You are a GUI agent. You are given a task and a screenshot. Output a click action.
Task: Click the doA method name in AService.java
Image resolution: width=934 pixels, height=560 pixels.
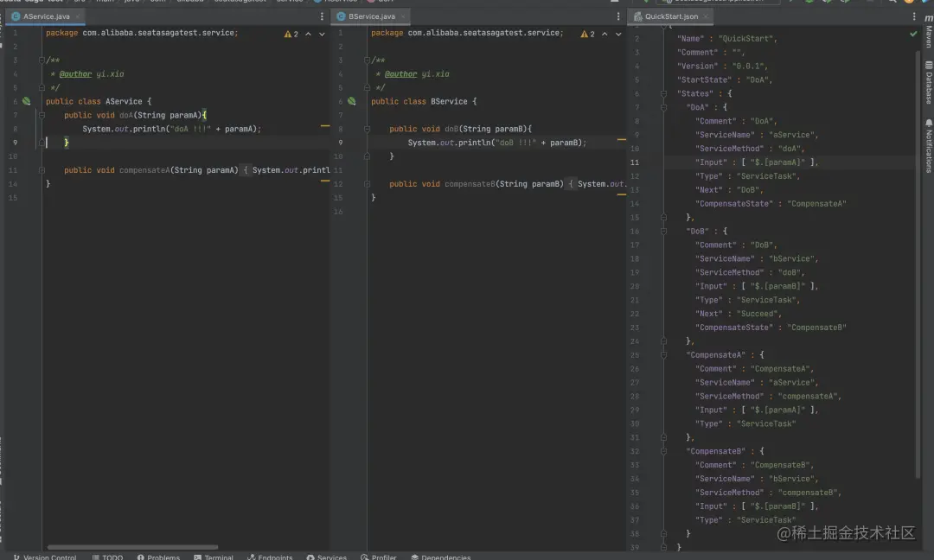126,115
